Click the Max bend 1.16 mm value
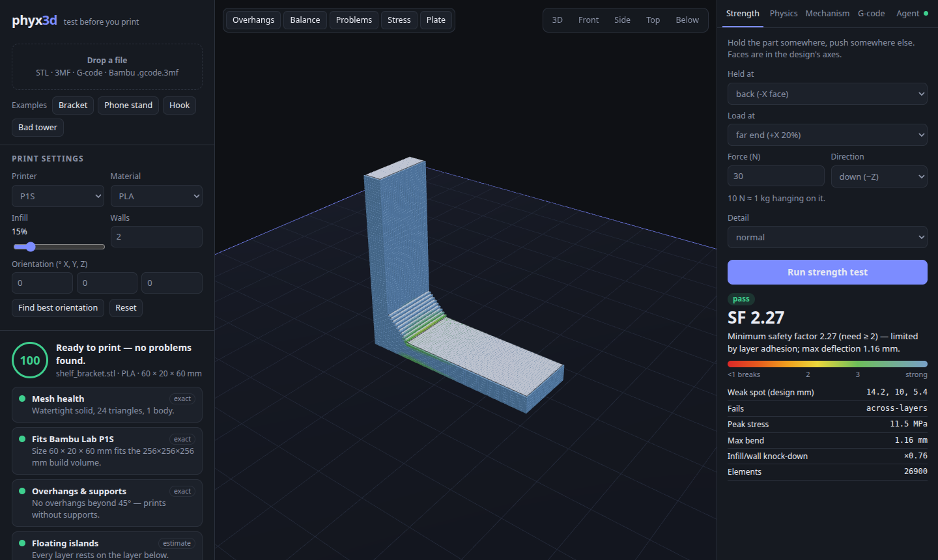The width and height of the screenshot is (938, 560). [911, 440]
